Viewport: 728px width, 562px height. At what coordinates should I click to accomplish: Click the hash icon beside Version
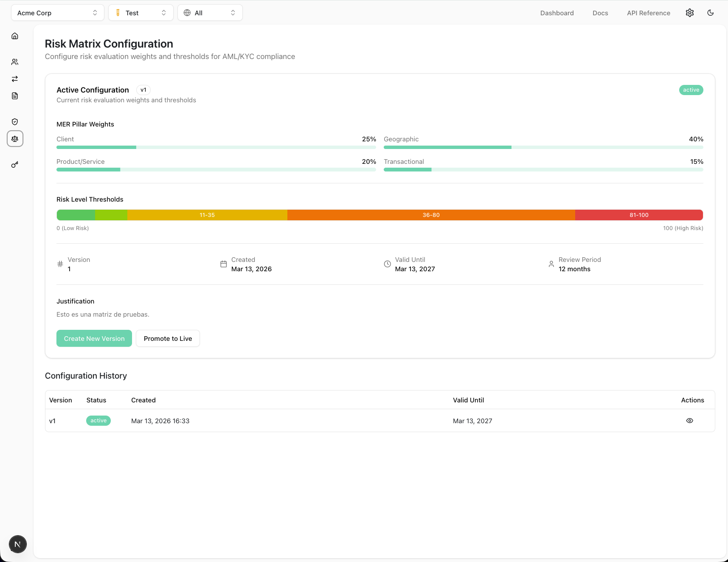click(60, 264)
